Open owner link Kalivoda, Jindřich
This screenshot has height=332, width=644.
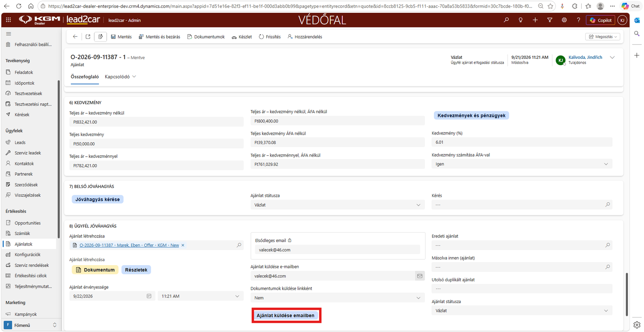585,57
